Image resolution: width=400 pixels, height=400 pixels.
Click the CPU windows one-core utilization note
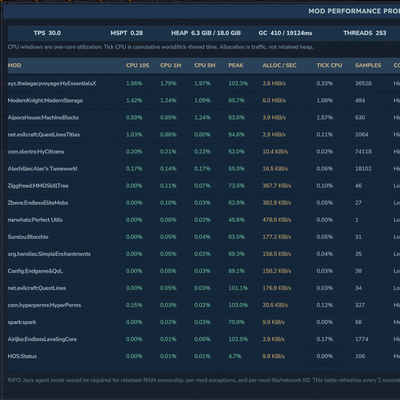pyautogui.click(x=160, y=47)
